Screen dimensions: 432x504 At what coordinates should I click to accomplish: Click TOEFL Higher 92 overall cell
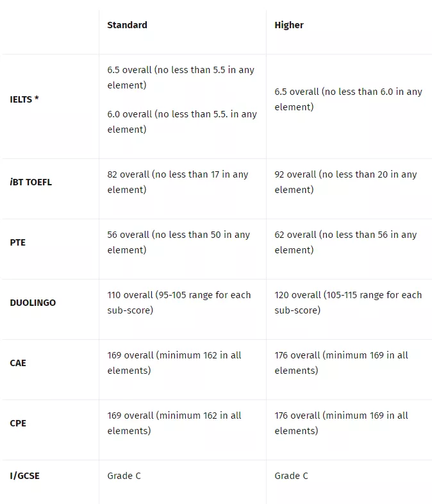(345, 182)
